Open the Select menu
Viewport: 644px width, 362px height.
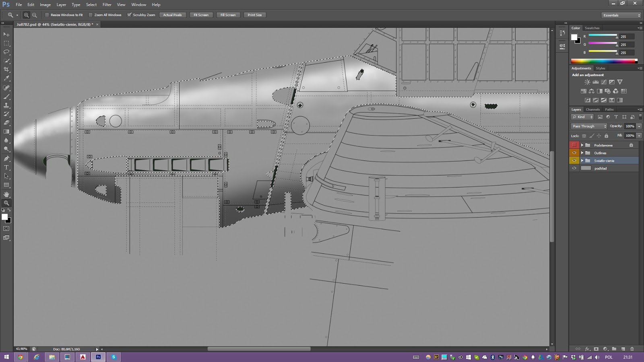pyautogui.click(x=91, y=4)
